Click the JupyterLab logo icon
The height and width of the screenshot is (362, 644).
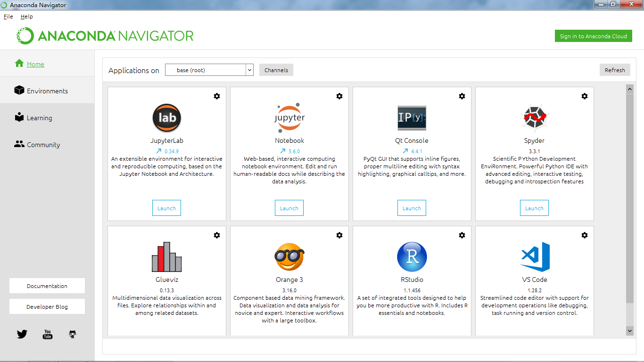pos(167,118)
